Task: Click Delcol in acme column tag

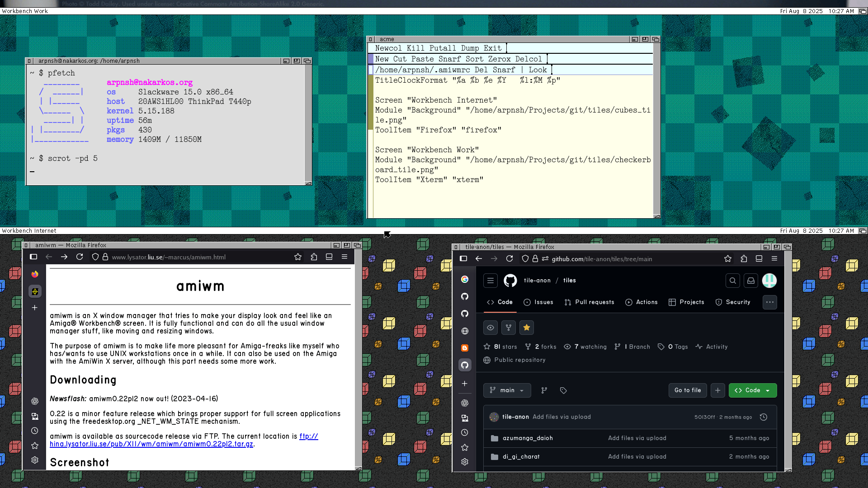Action: (x=528, y=59)
